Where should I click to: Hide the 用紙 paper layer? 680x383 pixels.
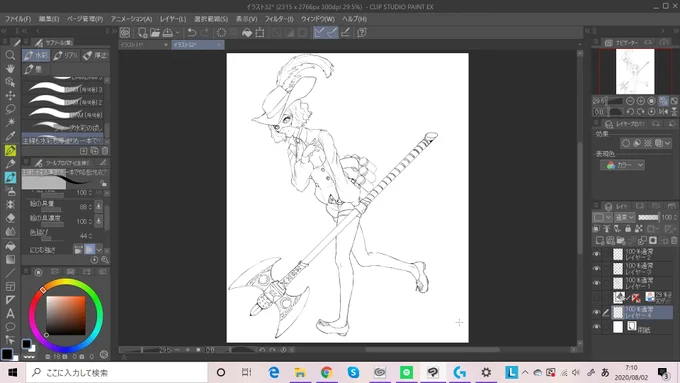(597, 327)
